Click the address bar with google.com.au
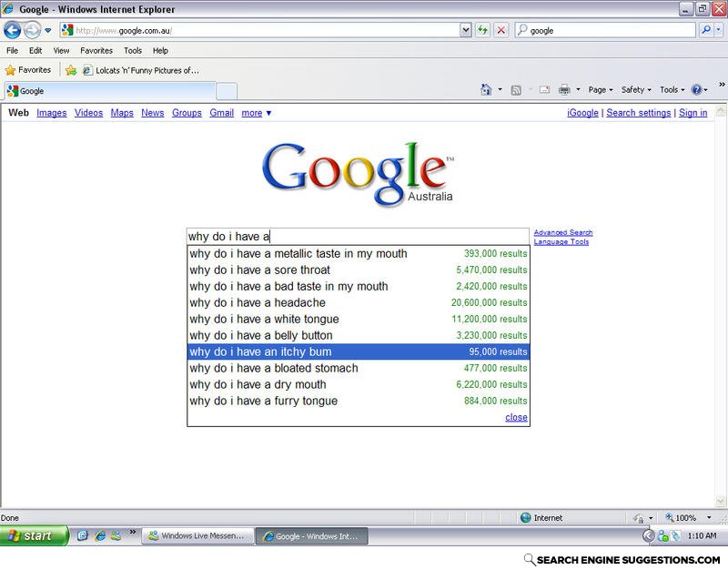 (x=260, y=31)
